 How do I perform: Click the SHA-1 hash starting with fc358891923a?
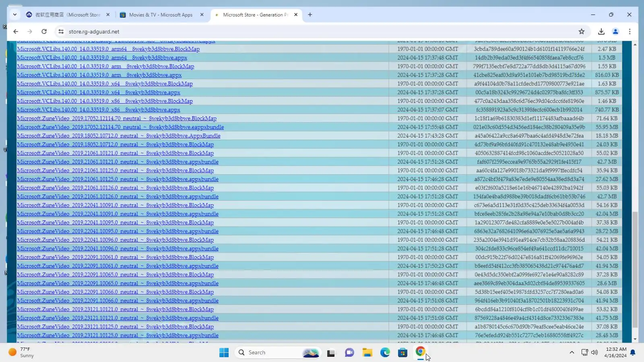529,110
